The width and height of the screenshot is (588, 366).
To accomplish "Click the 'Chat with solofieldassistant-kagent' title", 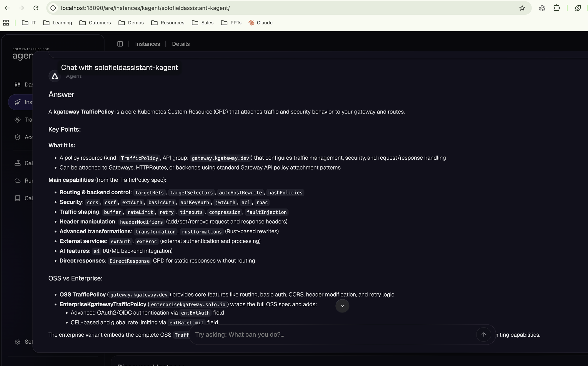I will (x=119, y=67).
